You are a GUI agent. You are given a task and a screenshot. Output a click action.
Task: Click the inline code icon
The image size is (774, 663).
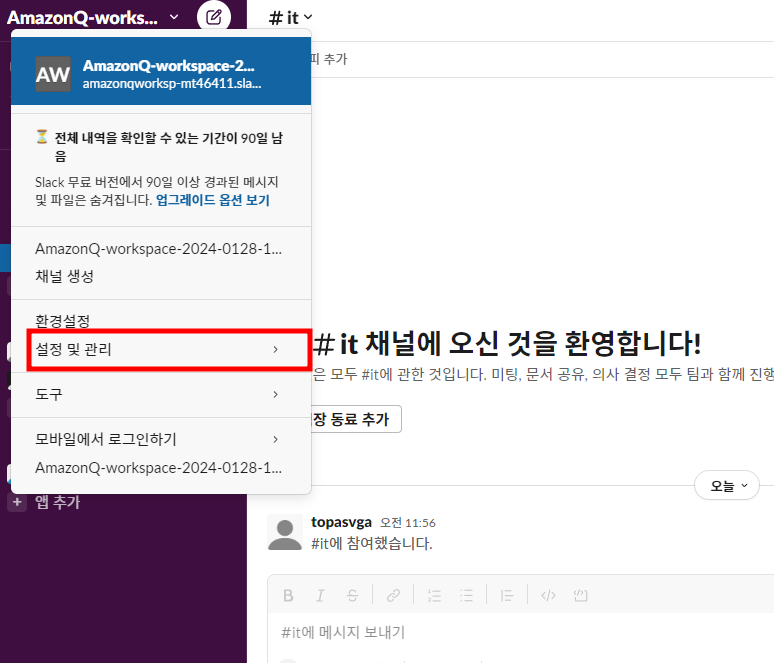pyautogui.click(x=548, y=595)
